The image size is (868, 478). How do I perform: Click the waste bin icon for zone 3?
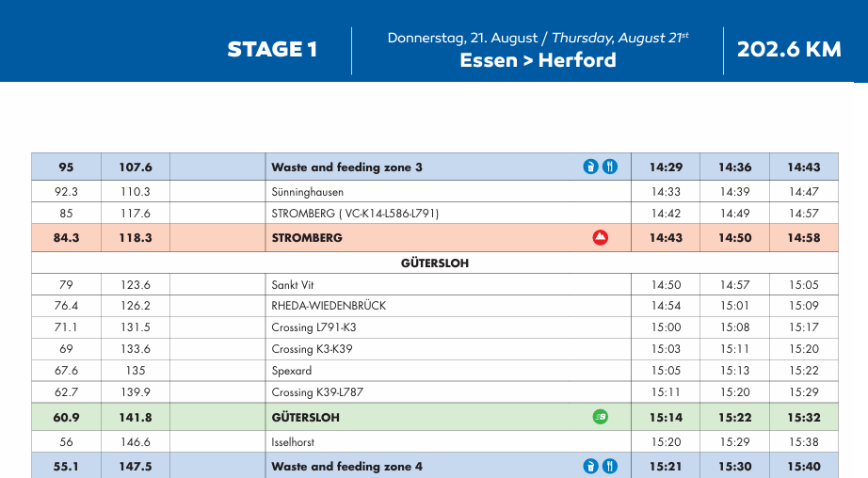coord(590,167)
